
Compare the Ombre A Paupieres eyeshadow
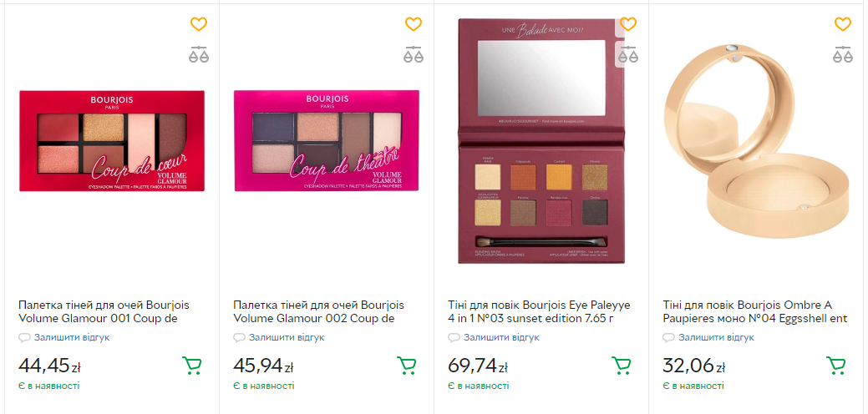pos(843,54)
